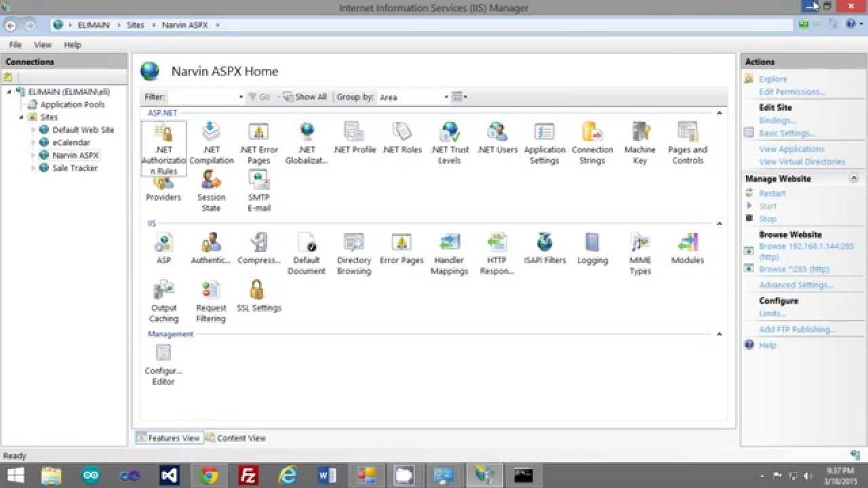The image size is (868, 488).
Task: Open SMTP E-mail feature
Action: click(258, 191)
